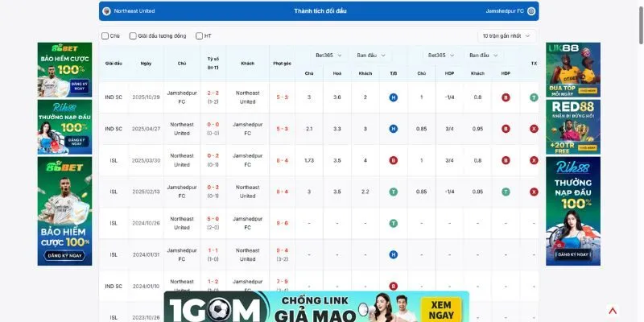
Task: Open Ban đầu dropdown above handicap Khách column
Action: [x=484, y=55]
